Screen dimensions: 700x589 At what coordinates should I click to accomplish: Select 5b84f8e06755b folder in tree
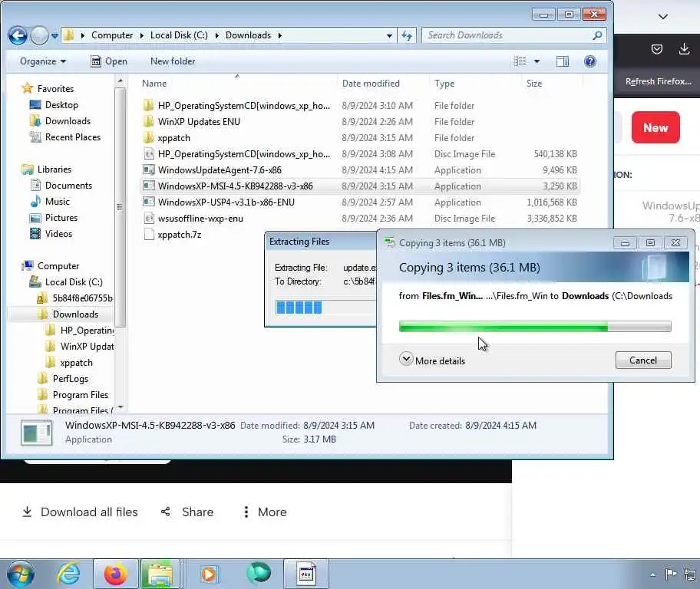[x=82, y=298]
